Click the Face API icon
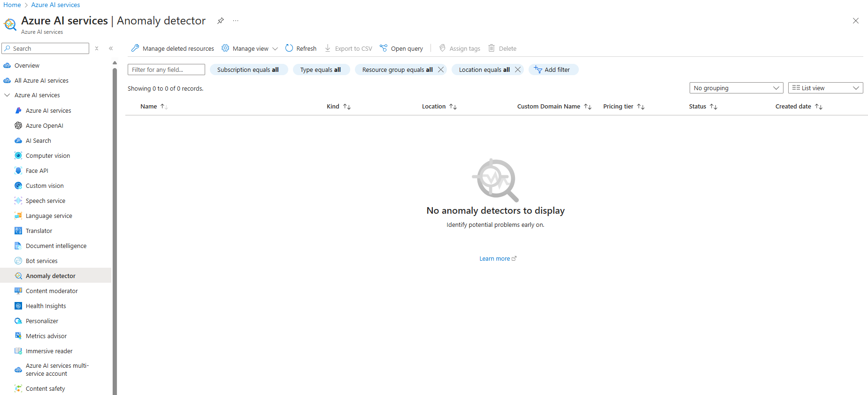This screenshot has width=868, height=395. click(x=18, y=170)
